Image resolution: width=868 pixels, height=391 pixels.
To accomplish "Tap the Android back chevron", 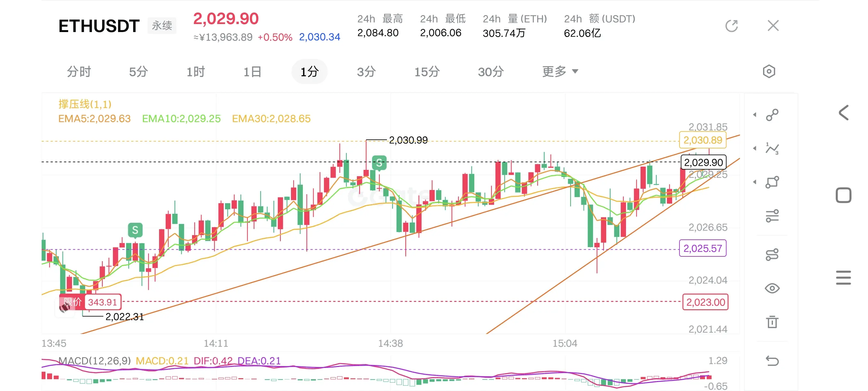I will tap(843, 113).
